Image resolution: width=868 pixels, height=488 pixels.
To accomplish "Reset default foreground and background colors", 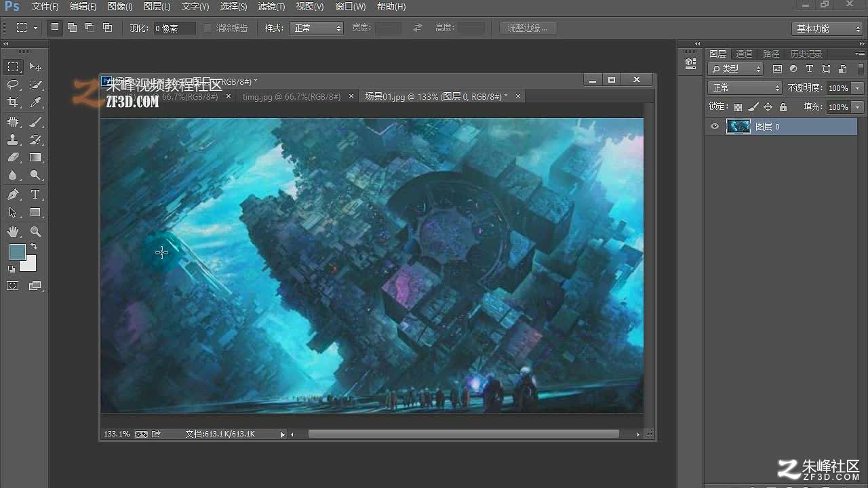I will 11,269.
